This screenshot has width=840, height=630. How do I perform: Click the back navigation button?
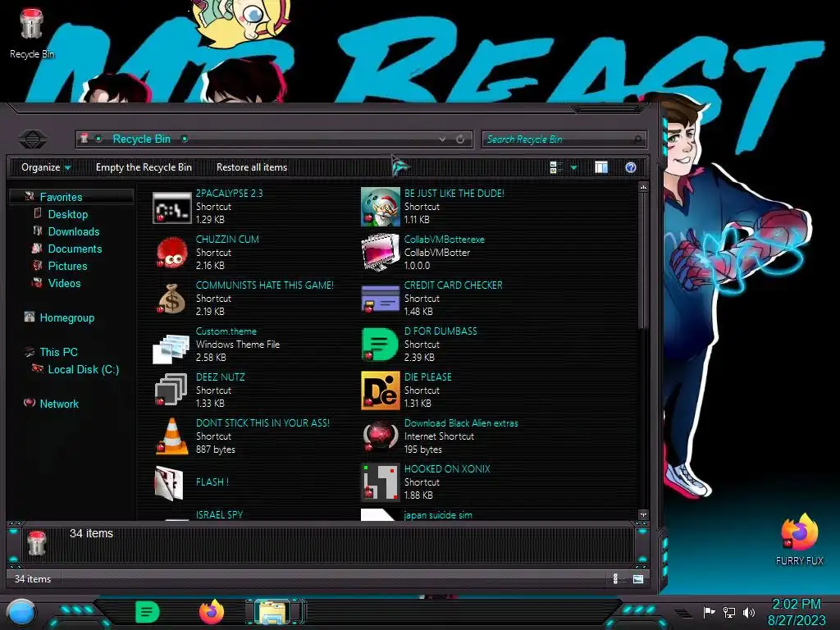click(33, 139)
